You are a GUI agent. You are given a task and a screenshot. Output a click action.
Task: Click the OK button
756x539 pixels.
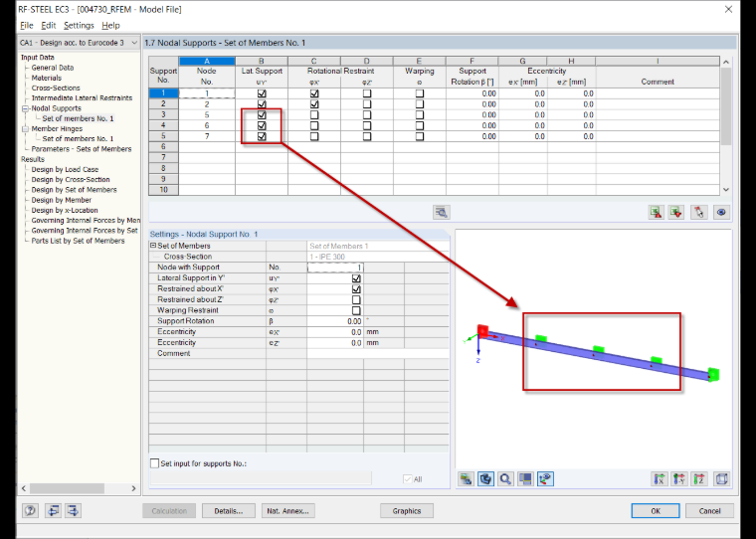(656, 511)
